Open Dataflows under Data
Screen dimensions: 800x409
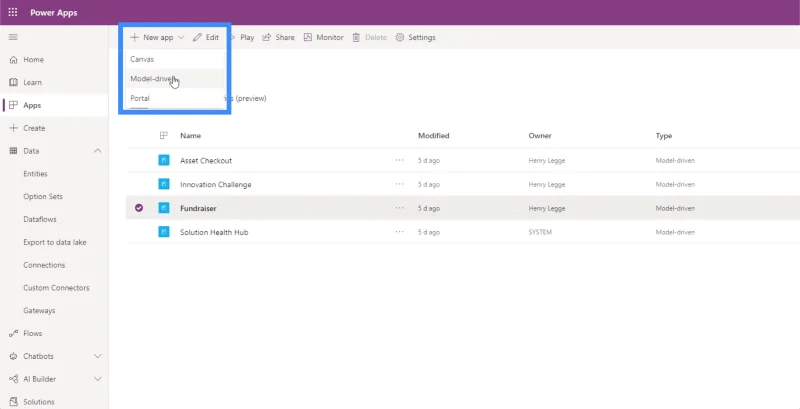(40, 219)
